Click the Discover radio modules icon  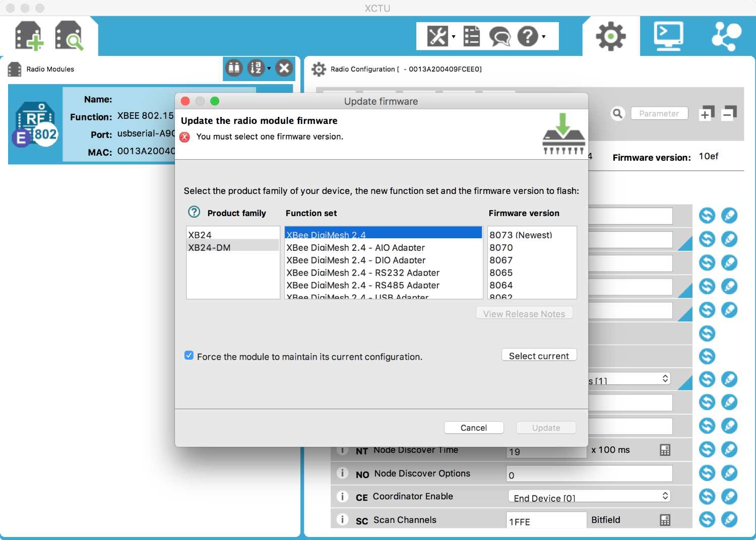(69, 36)
